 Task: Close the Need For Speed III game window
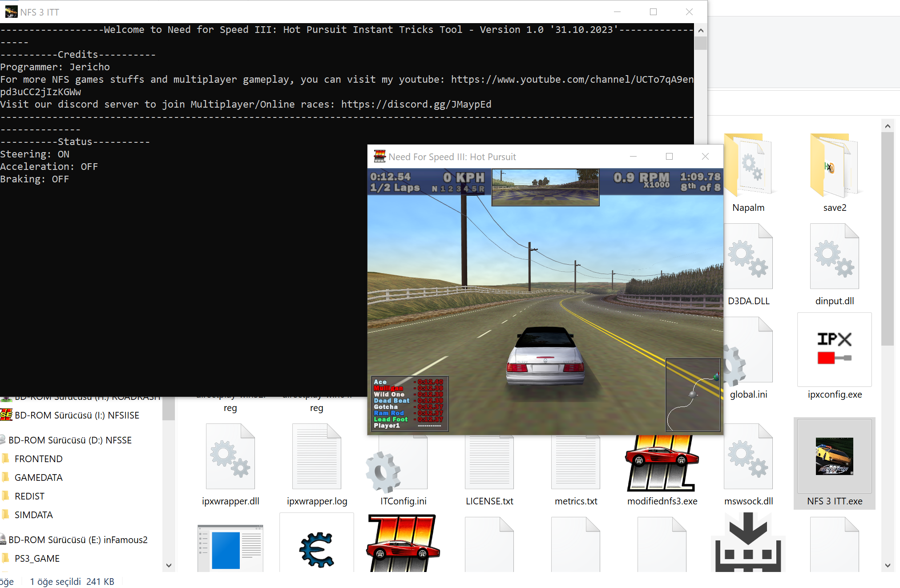705,157
